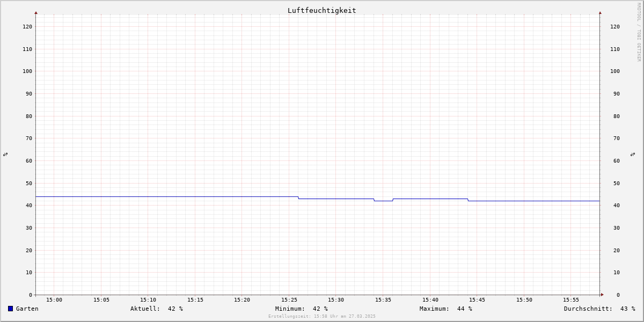Click the left percent axis unit label
Viewport: 644px width, 322px height.
tap(5, 154)
